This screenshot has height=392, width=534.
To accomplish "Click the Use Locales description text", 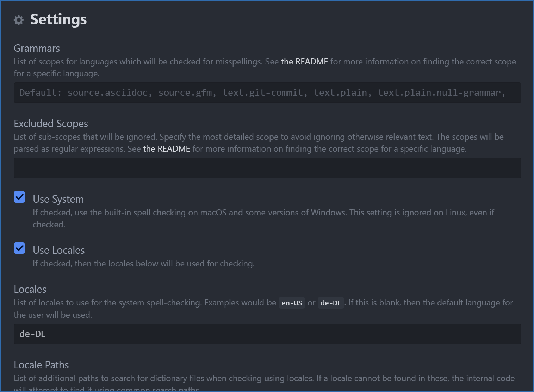I will click(x=143, y=264).
